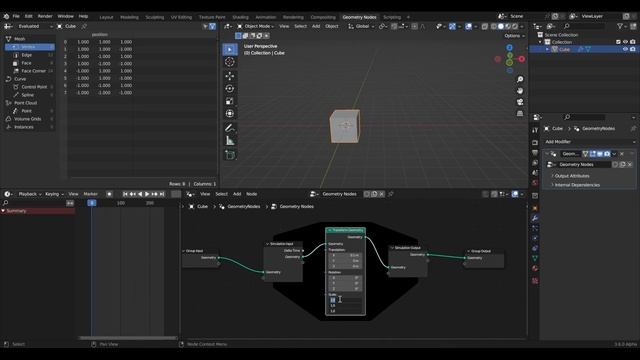
Task: Open the Render menu
Action: click(45, 16)
